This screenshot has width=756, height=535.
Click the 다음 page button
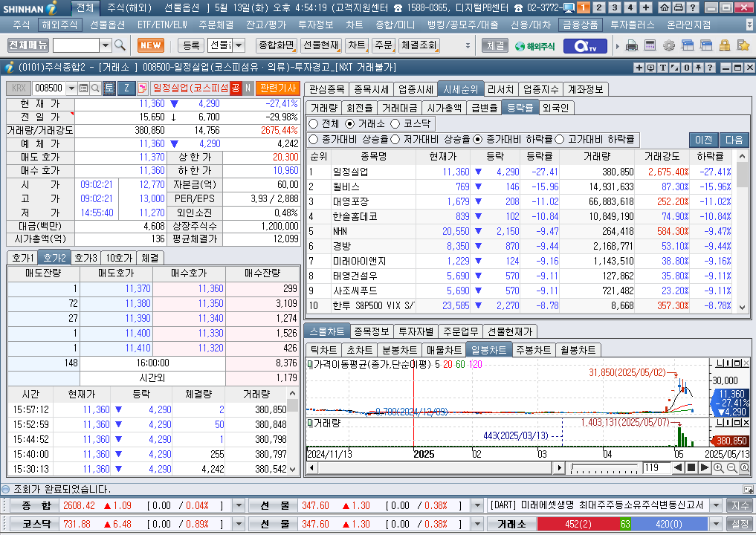coord(734,140)
